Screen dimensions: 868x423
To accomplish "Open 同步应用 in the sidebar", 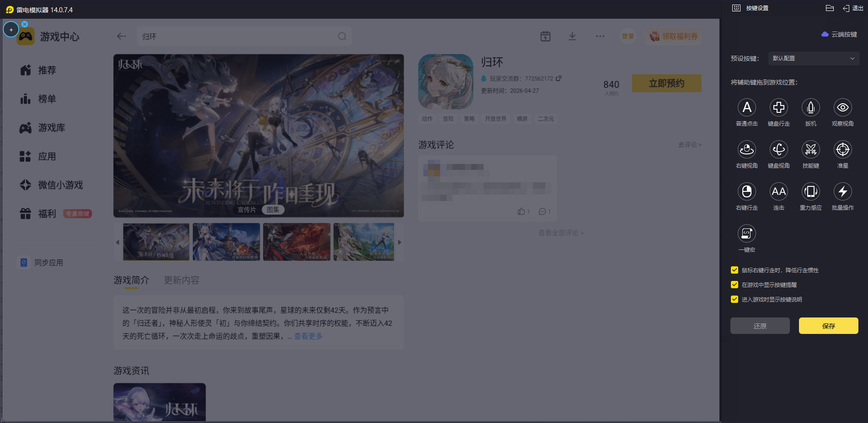I will coord(41,263).
